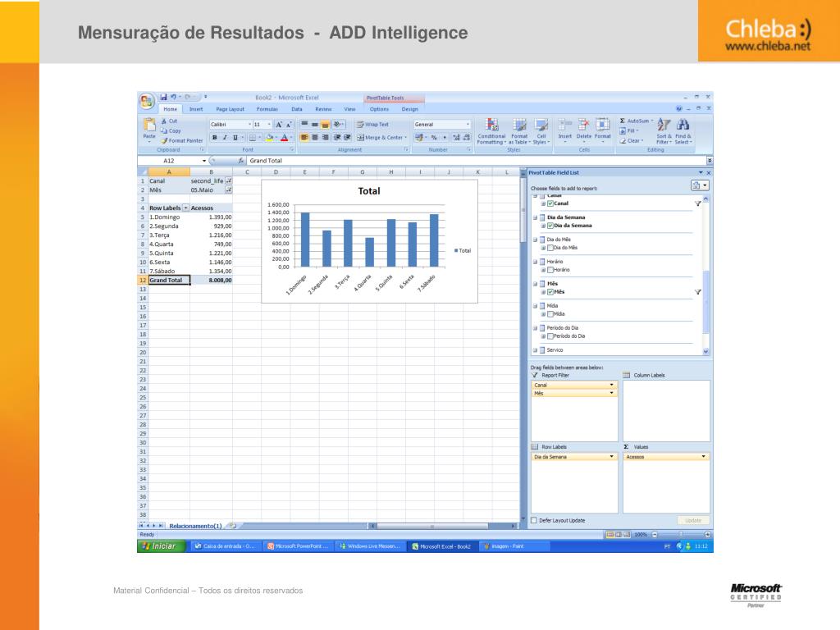Toggle bold formatting
This screenshot has height=630, width=840.
tap(214, 138)
